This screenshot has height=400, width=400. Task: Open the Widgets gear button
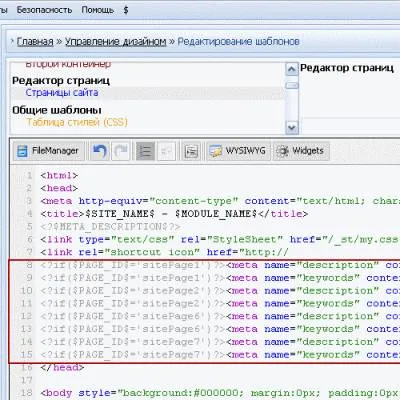click(301, 151)
